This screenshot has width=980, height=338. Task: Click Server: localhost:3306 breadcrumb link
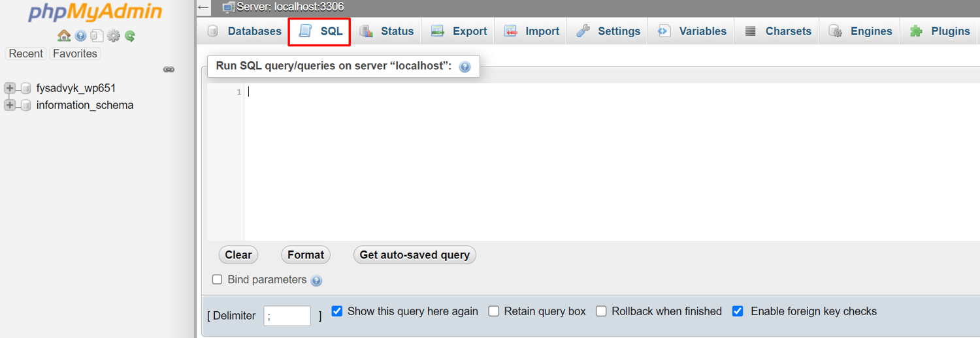point(290,7)
